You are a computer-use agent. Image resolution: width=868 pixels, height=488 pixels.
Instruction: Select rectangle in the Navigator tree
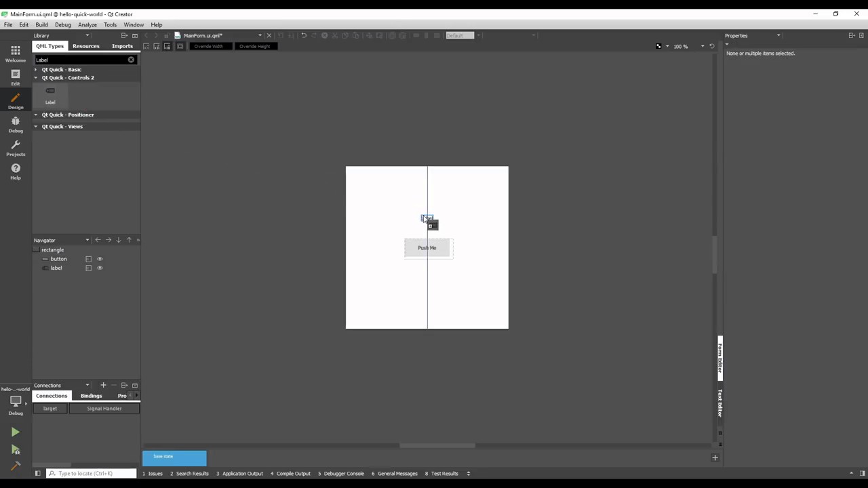tap(53, 250)
